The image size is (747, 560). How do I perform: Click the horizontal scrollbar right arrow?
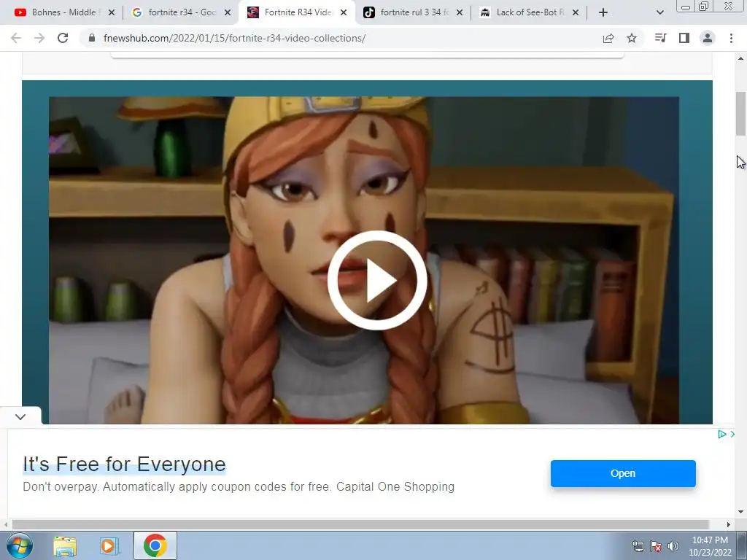pos(728,524)
